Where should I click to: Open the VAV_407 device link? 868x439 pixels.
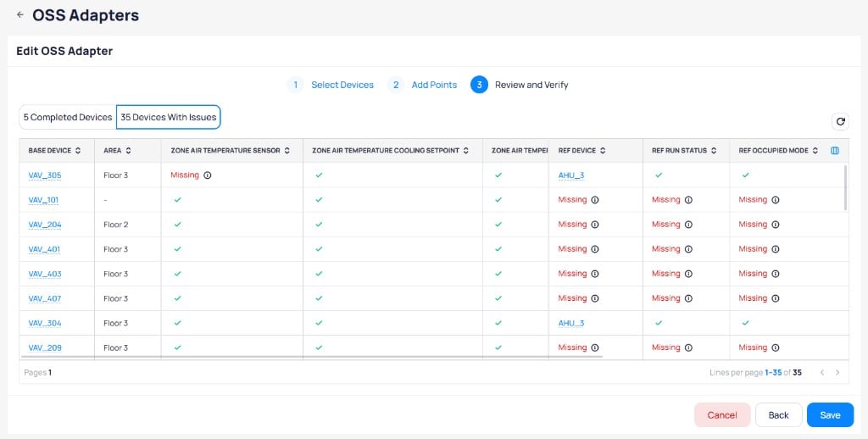45,298
